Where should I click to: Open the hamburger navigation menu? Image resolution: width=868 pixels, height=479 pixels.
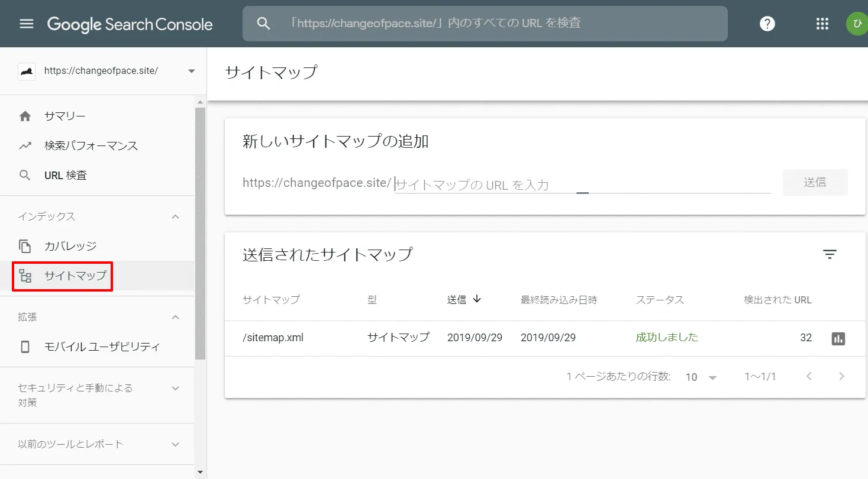27,24
